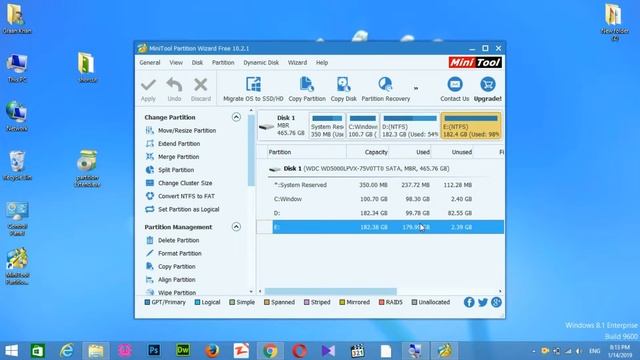Viewport: 640px width, 360px height.
Task: Select the C:Window block in disk map
Action: pyautogui.click(x=362, y=126)
